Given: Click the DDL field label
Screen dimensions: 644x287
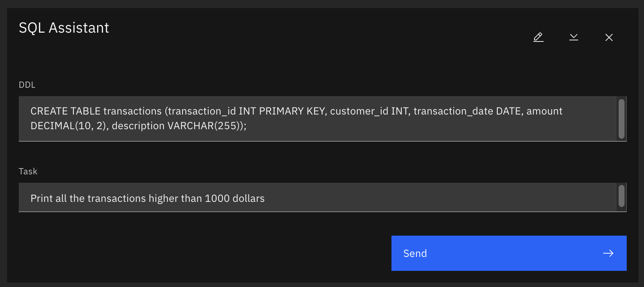Looking at the screenshot, I should click(x=27, y=85).
